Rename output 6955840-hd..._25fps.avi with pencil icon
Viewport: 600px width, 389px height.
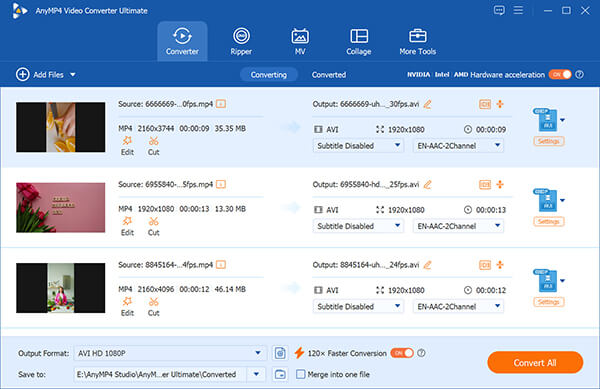(427, 184)
